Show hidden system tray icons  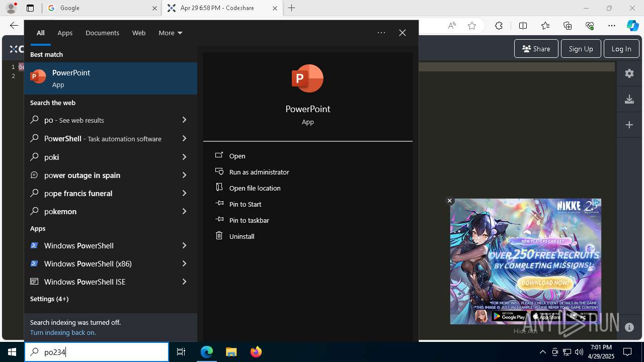(x=542, y=352)
